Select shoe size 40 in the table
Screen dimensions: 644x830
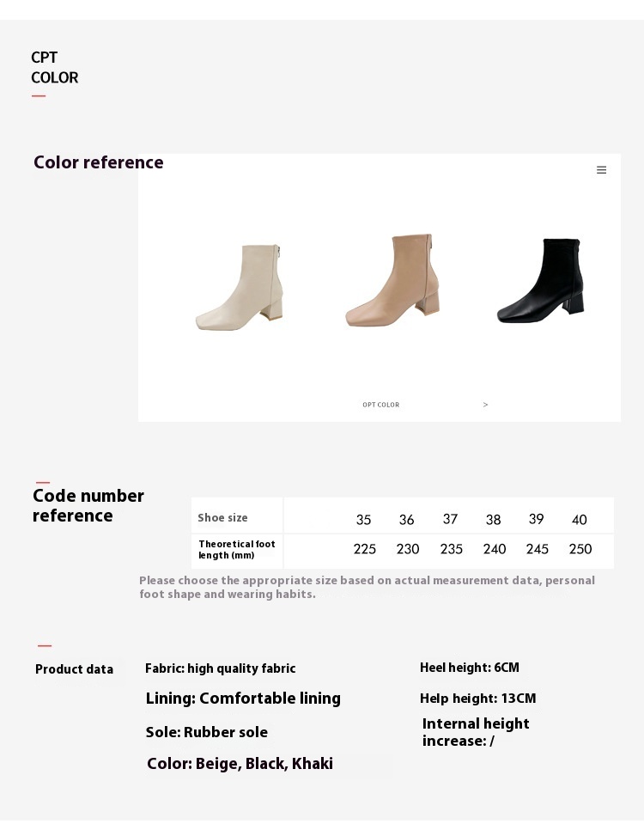(580, 520)
